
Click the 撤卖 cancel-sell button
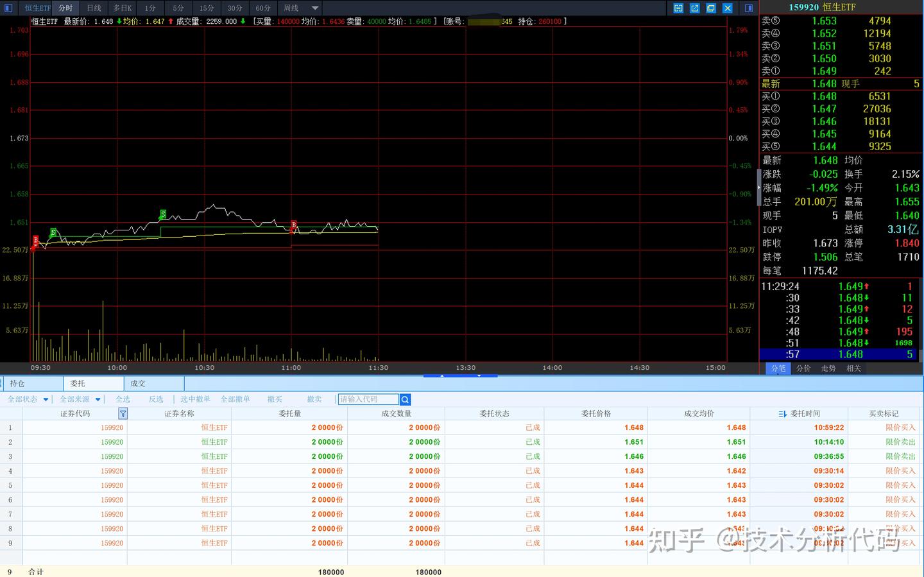coord(314,399)
